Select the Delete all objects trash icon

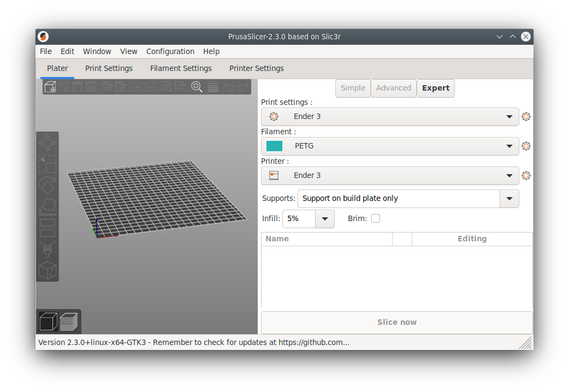pyautogui.click(x=77, y=87)
